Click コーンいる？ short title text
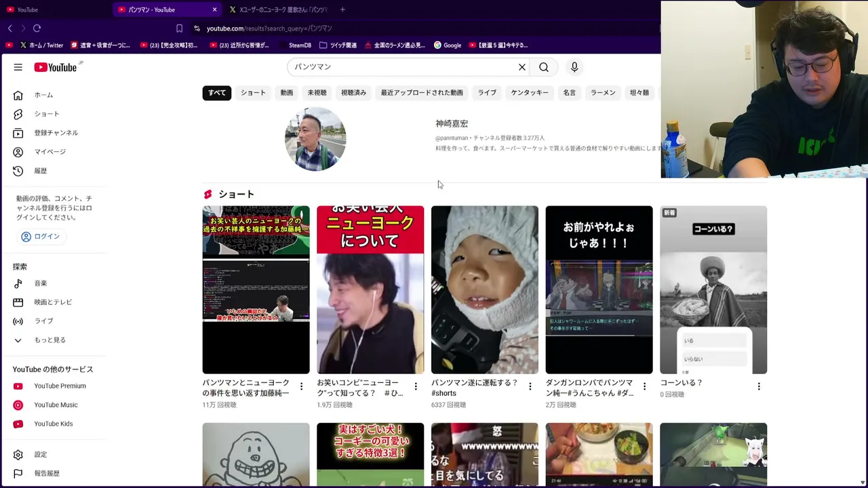This screenshot has height=488, width=868. (x=682, y=383)
